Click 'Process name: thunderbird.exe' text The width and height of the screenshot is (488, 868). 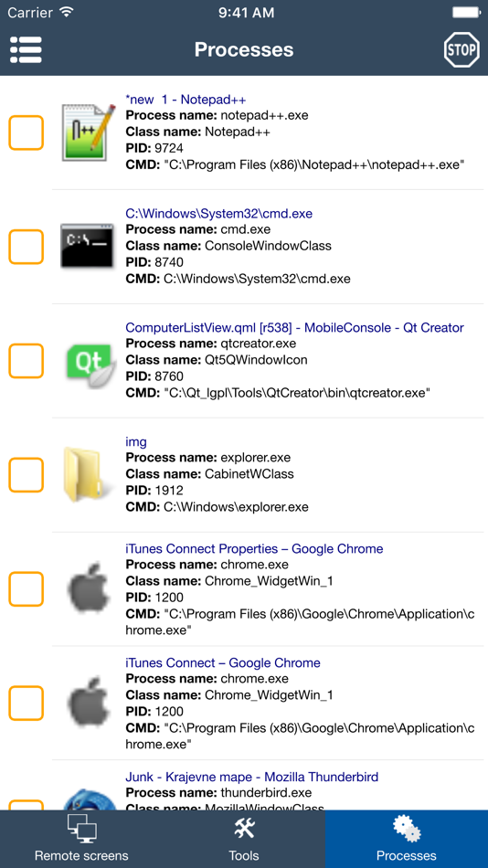[218, 793]
